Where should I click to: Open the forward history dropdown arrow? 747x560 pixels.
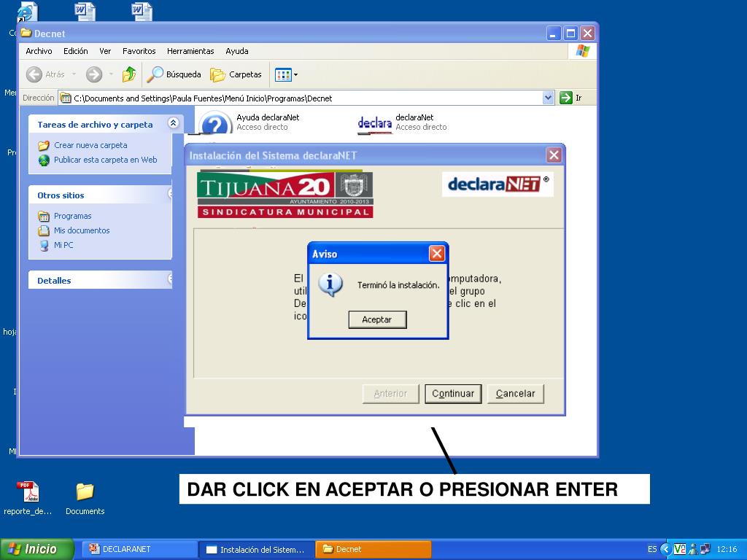point(111,74)
